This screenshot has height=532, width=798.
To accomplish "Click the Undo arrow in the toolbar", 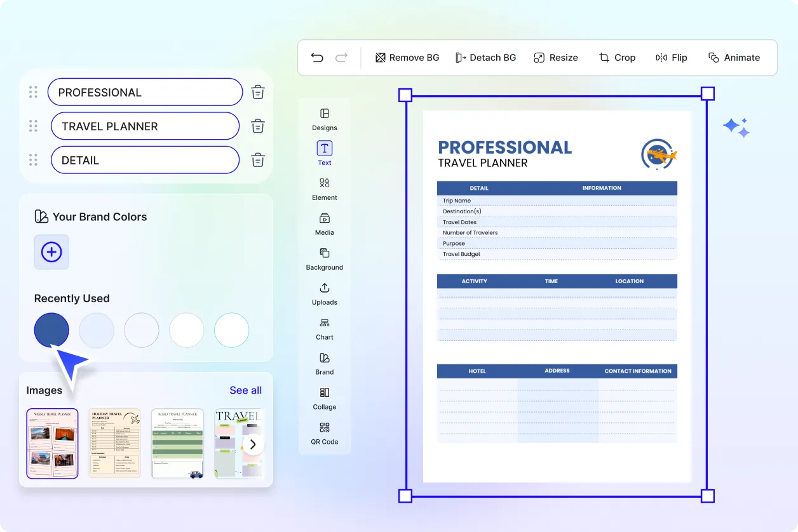I will pyautogui.click(x=317, y=57).
